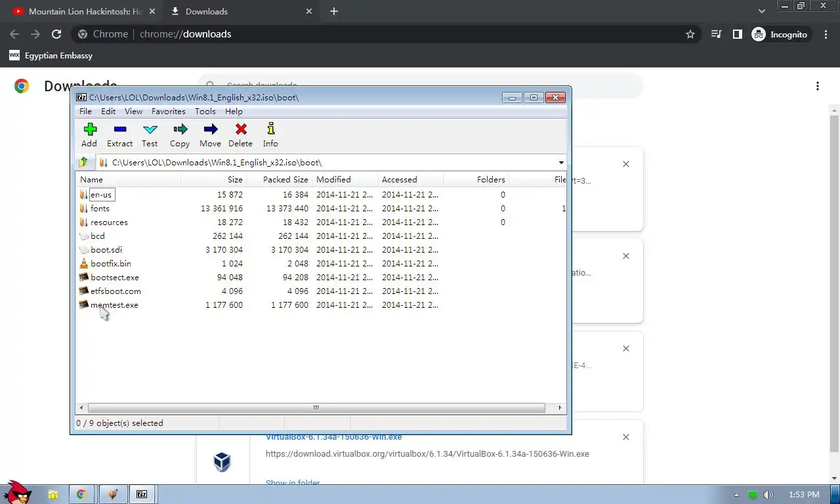Image resolution: width=840 pixels, height=504 pixels.
Task: Go back in Chrome
Action: pos(14,34)
